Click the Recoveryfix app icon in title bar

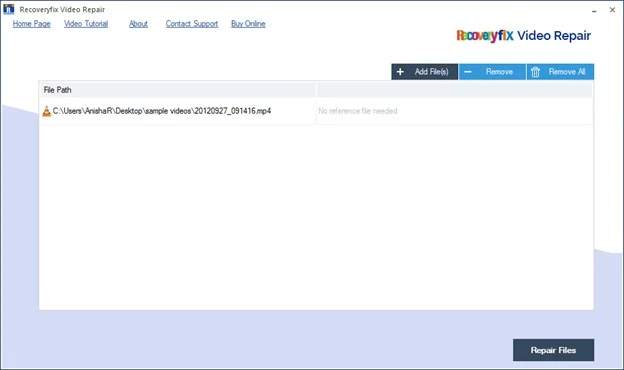pyautogui.click(x=8, y=9)
